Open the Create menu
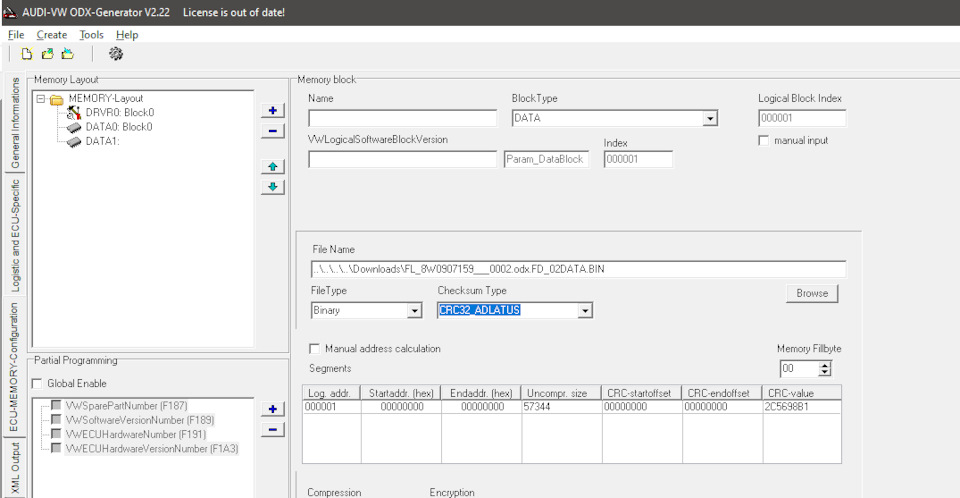 [x=51, y=35]
